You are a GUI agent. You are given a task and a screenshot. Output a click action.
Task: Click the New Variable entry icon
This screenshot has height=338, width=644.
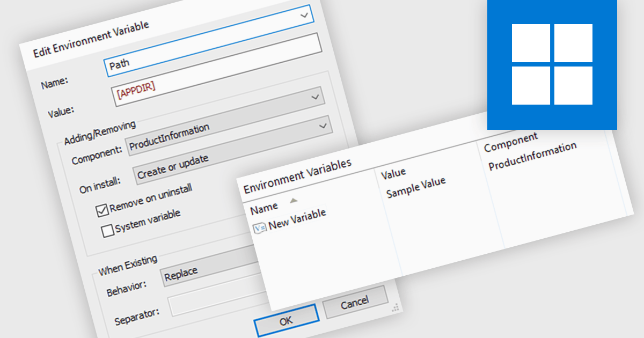[259, 227]
